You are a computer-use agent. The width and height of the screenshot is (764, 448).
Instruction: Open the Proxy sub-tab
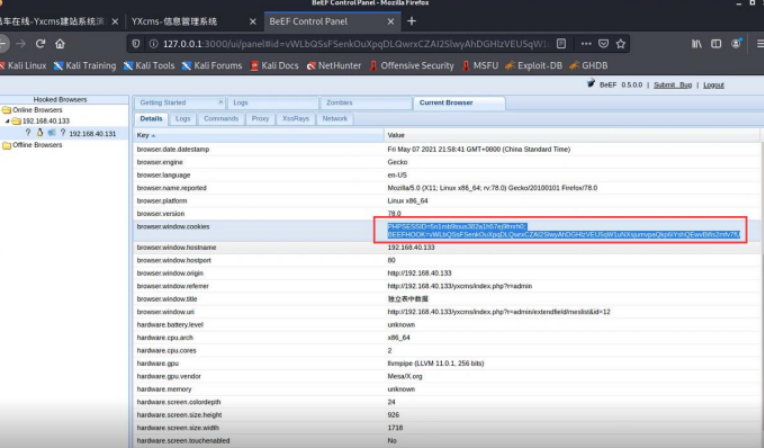260,119
